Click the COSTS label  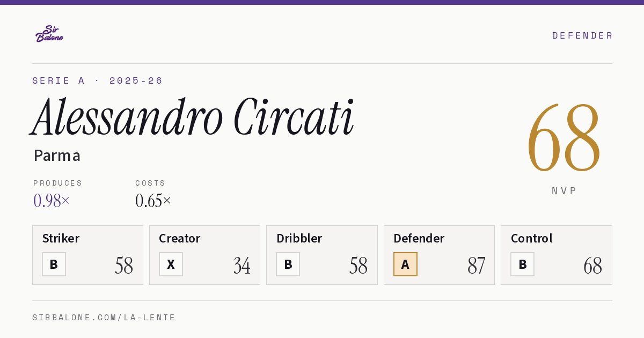151,183
